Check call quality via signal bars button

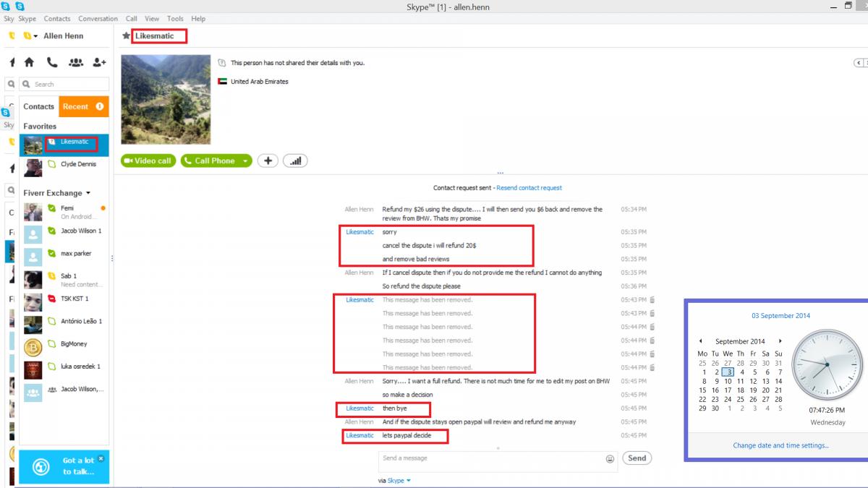(295, 160)
